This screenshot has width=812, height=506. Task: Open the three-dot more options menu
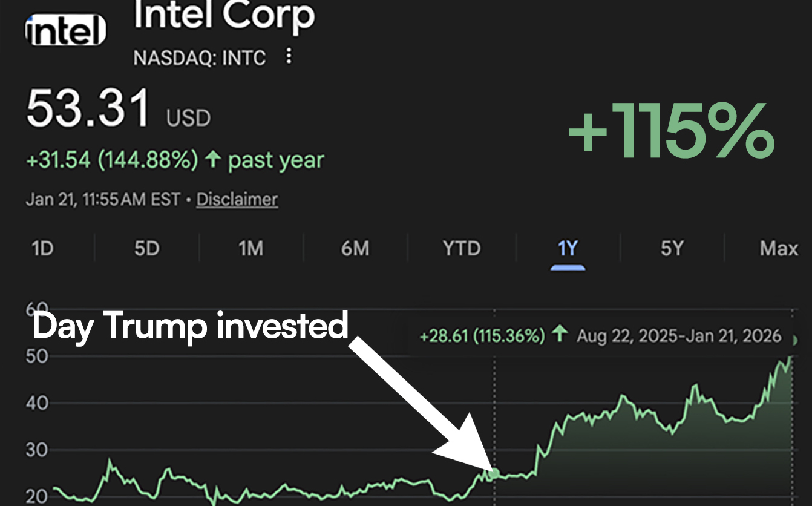coord(289,57)
